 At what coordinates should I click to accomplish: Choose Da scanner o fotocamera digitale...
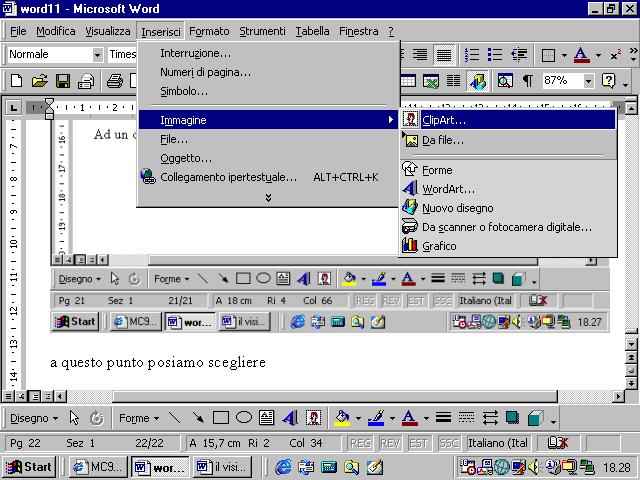(508, 227)
